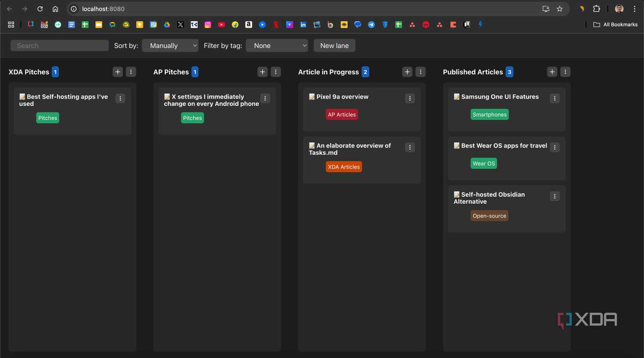Open menu on Samsung One UI Features card
644x358 pixels.
(555, 99)
